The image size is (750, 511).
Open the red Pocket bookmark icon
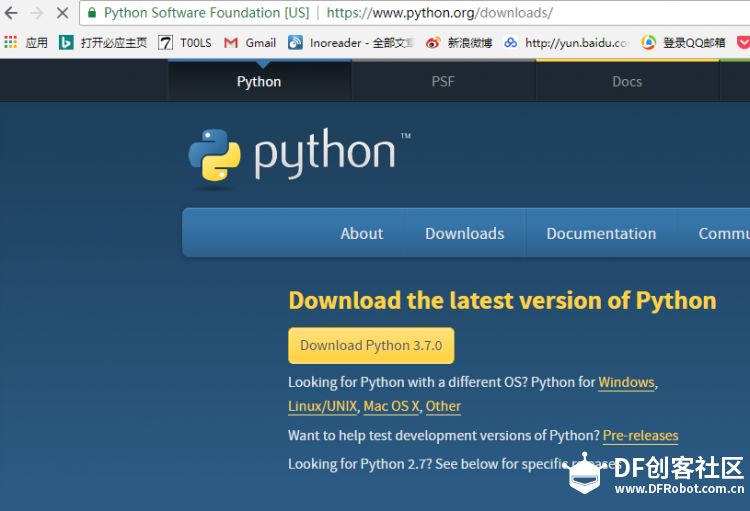click(743, 43)
